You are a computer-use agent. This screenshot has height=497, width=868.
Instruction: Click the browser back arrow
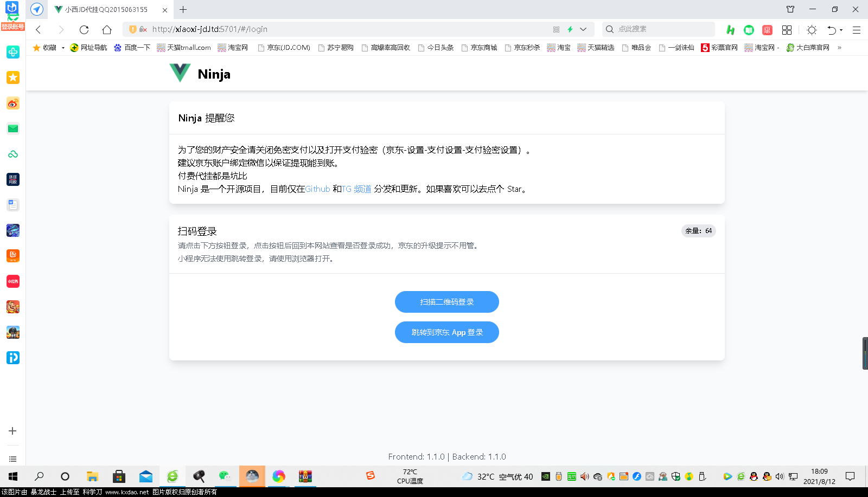click(x=39, y=30)
